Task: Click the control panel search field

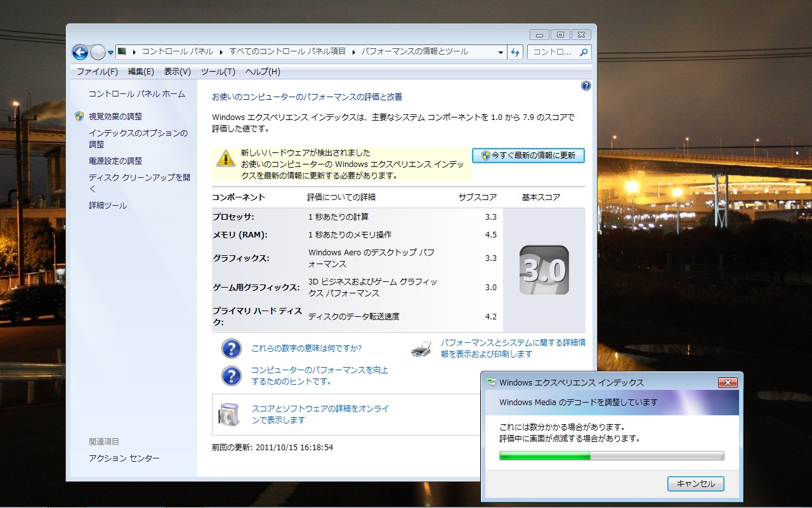Action: coord(553,52)
